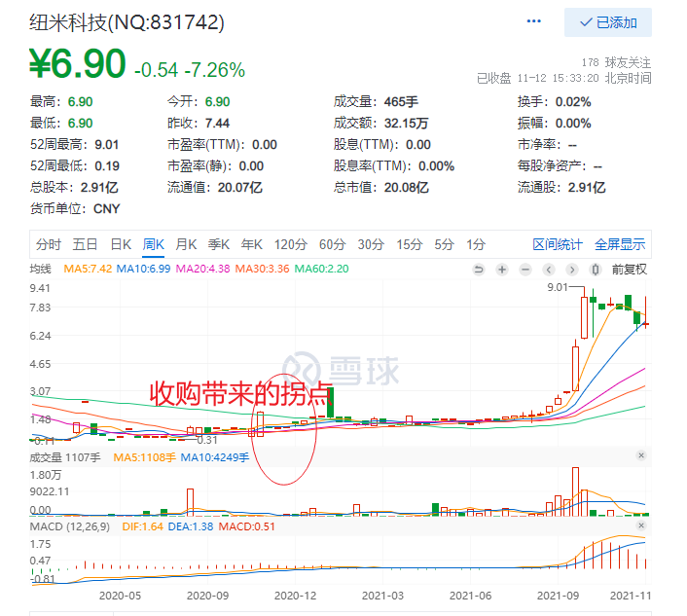Click the 区间统计 link

(x=557, y=243)
